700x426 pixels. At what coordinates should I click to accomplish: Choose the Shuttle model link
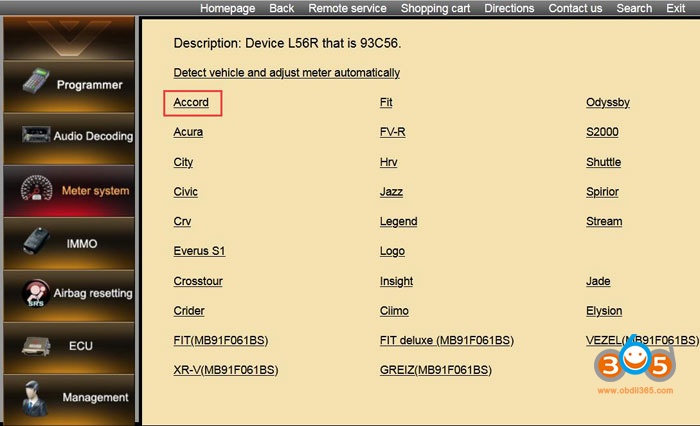coord(603,162)
